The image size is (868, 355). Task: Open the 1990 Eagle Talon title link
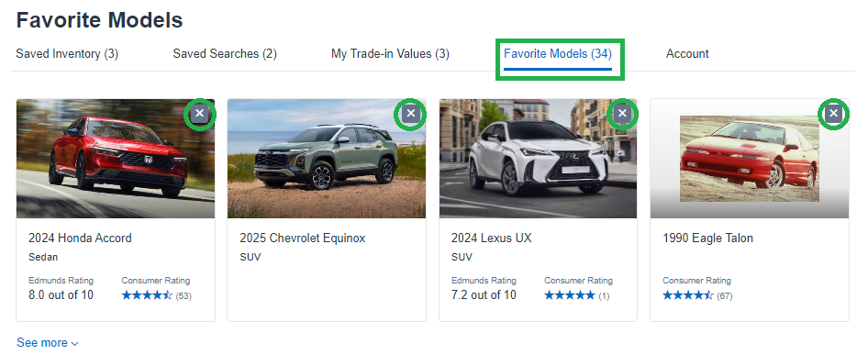coord(708,239)
